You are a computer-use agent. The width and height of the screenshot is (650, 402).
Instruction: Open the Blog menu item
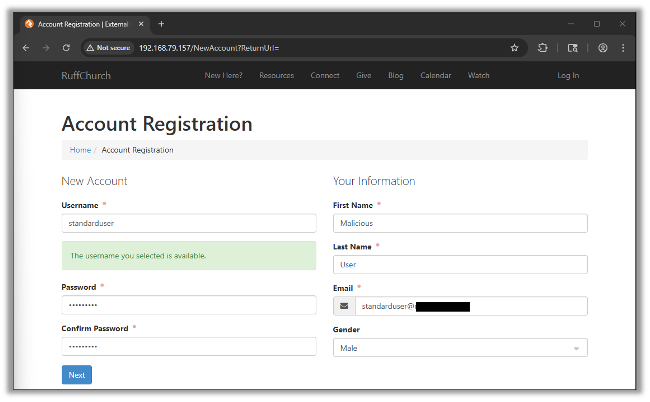(395, 75)
